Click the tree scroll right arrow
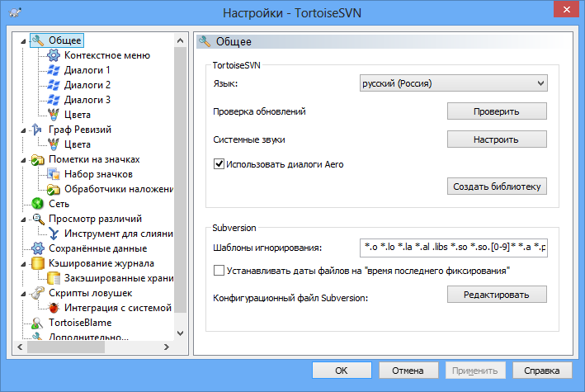 (167, 347)
